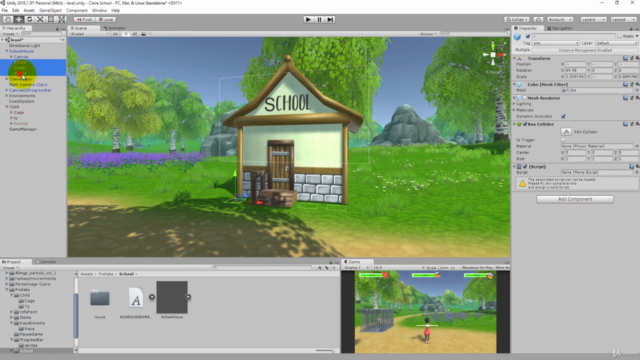Adjust the Game view Scale slider
The height and width of the screenshot is (360, 640).
[x=444, y=268]
